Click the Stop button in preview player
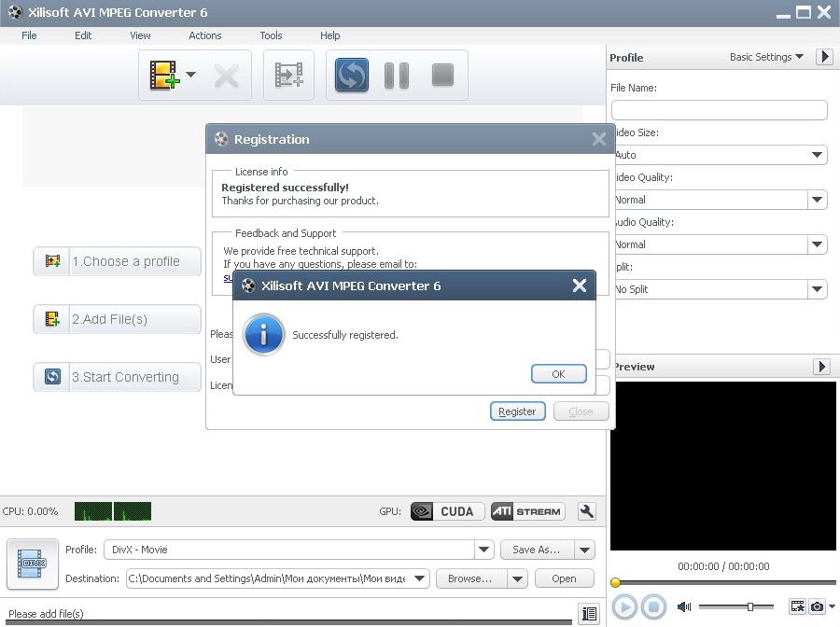 tap(653, 606)
